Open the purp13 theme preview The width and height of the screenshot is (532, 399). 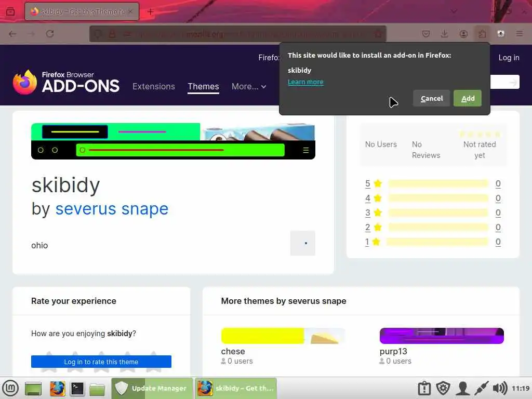pyautogui.click(x=442, y=336)
